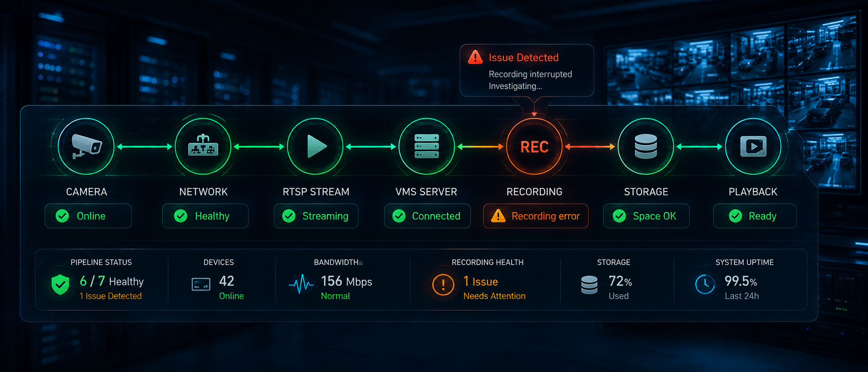Image resolution: width=868 pixels, height=372 pixels.
Task: Select the bandwidth waveform icon
Action: [x=301, y=284]
